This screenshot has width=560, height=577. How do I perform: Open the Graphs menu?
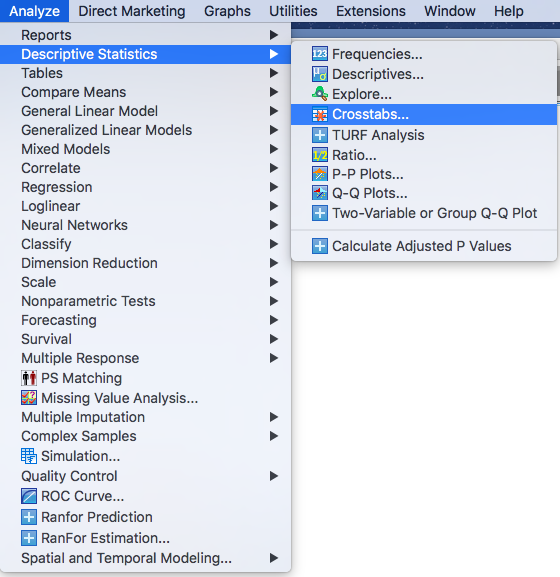(x=227, y=11)
